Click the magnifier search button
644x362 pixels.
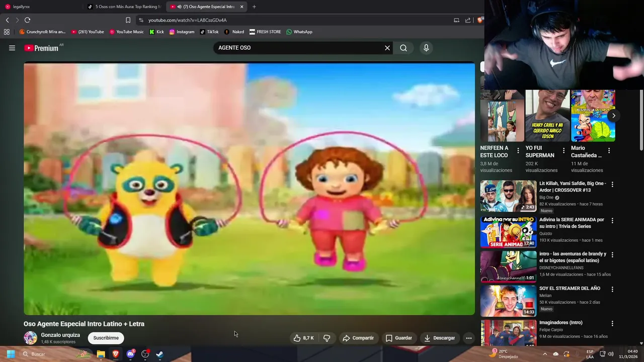pos(404,48)
